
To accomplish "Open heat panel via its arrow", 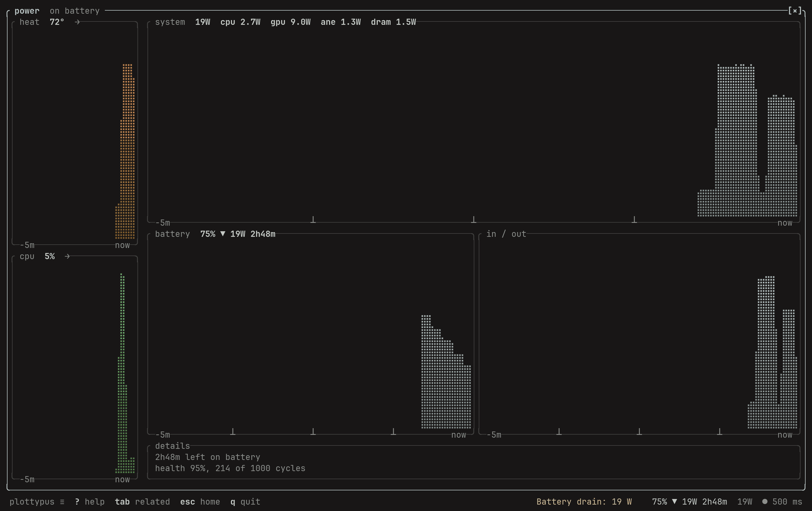I will coord(77,22).
